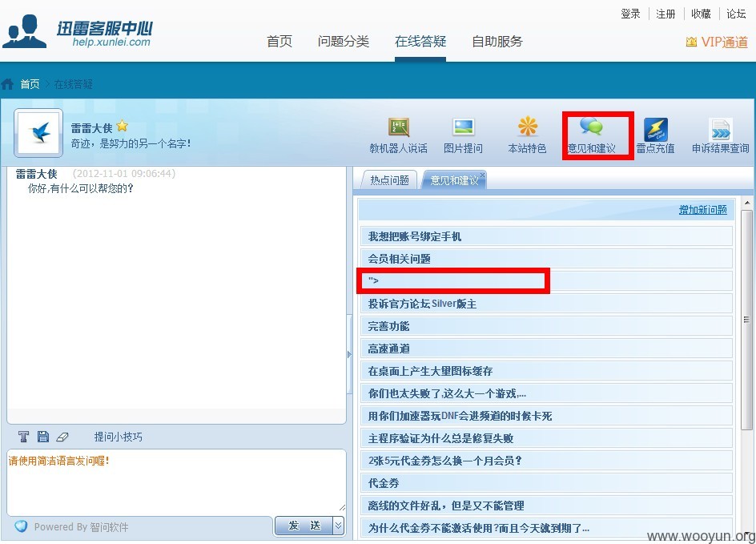Switch to the 热点问题 tab
The height and width of the screenshot is (544, 756).
(x=389, y=180)
